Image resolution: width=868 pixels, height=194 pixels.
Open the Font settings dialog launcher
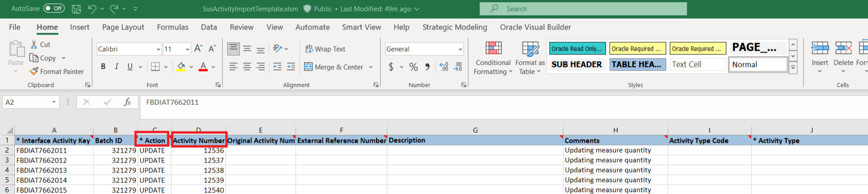218,85
